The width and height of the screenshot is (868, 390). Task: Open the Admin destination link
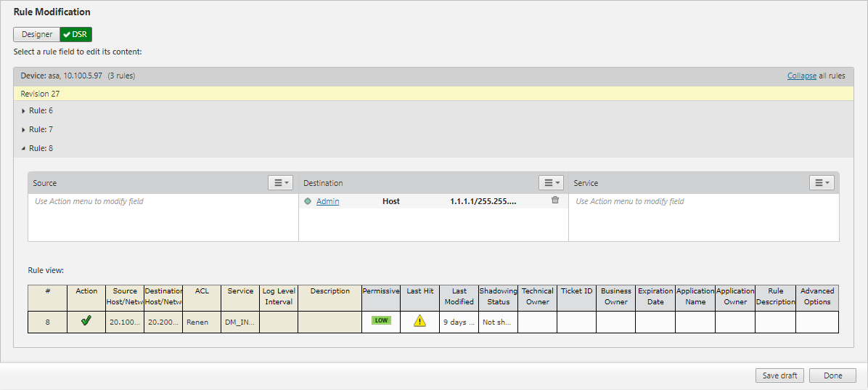coord(327,201)
